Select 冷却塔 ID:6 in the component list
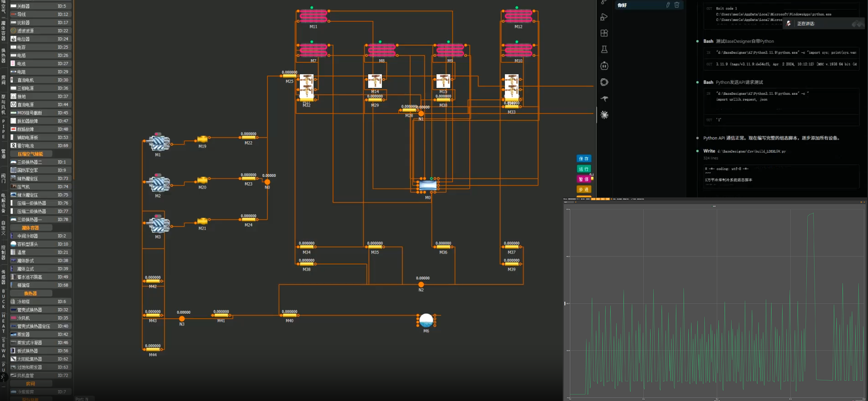This screenshot has width=868, height=401. click(x=41, y=302)
